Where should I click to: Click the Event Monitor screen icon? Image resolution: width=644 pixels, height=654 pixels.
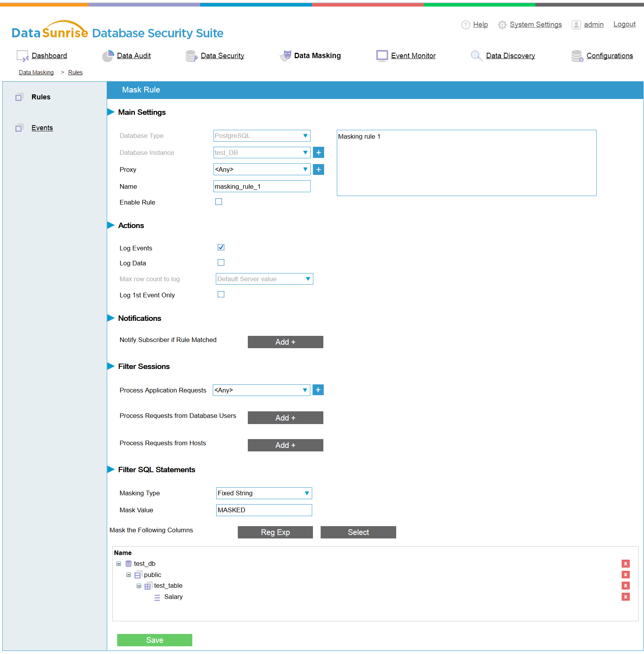382,56
